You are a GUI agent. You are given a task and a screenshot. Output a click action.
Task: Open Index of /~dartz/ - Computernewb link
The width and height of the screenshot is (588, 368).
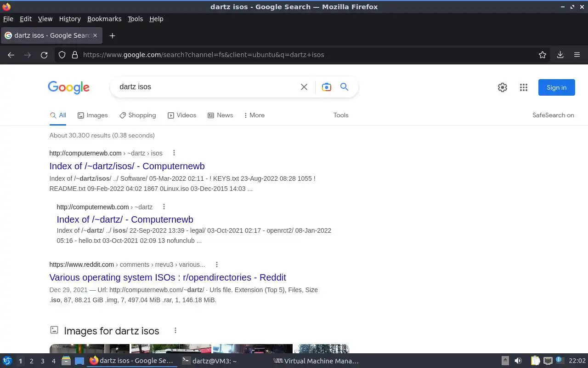[x=125, y=219]
